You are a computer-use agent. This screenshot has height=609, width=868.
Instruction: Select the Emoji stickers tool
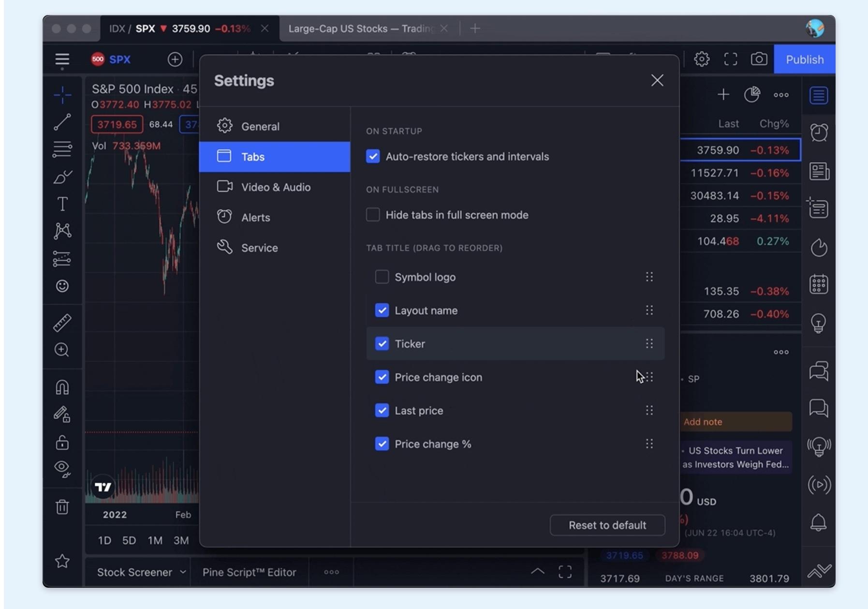click(63, 286)
